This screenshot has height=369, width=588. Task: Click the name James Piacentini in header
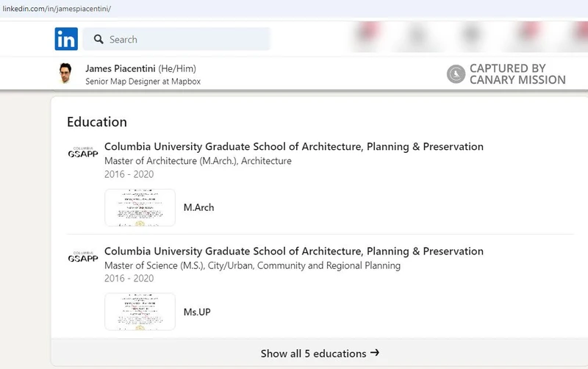pos(121,68)
